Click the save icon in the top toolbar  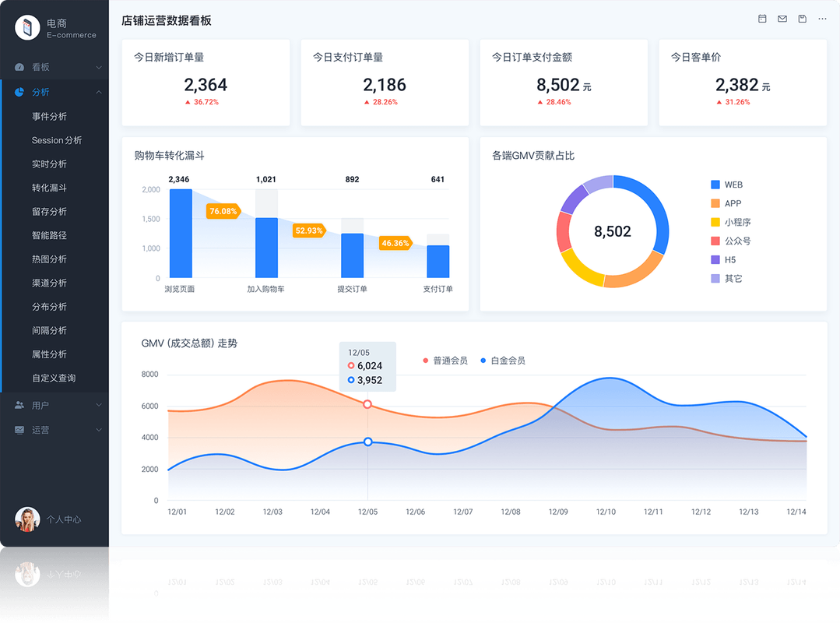point(802,19)
